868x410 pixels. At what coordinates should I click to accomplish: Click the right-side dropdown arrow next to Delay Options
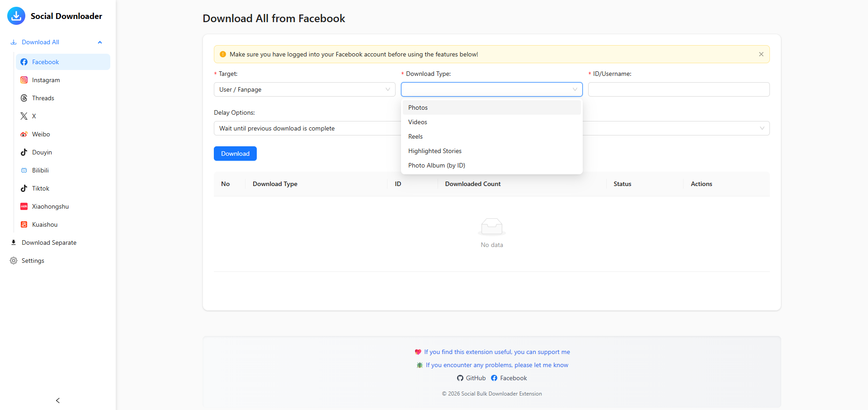click(762, 128)
